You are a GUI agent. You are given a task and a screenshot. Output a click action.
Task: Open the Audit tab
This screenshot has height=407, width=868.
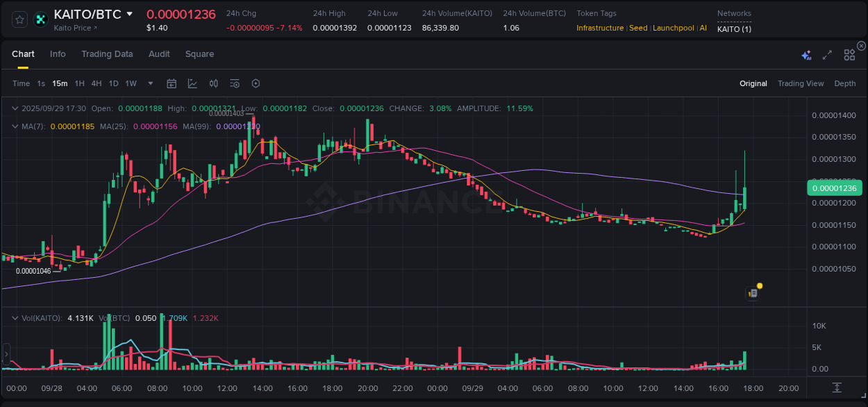(159, 54)
